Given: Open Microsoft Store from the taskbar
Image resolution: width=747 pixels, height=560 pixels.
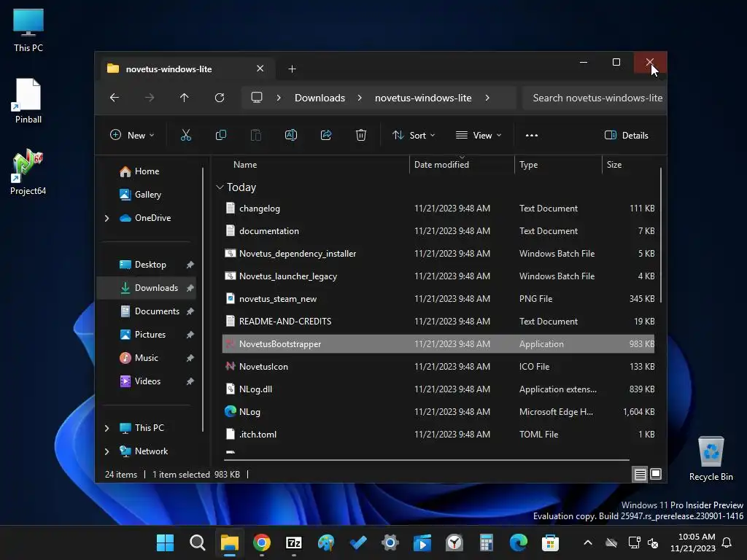Looking at the screenshot, I should click(x=550, y=542).
